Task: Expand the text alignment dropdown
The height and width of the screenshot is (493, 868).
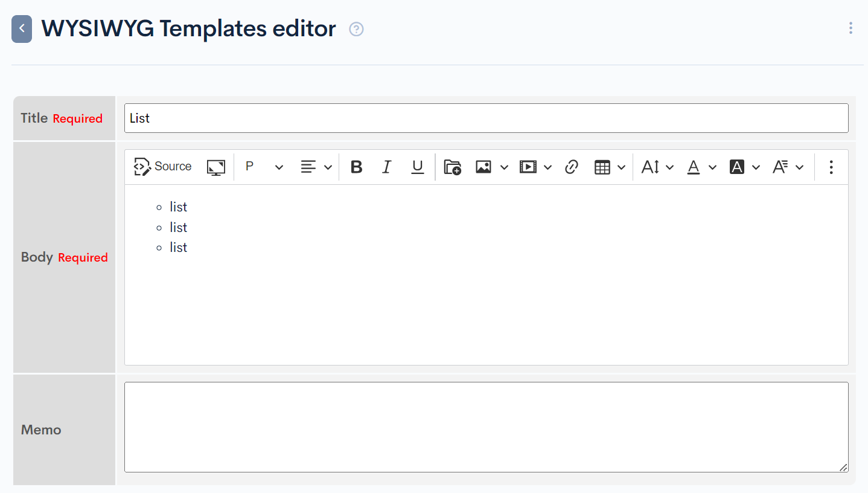Action: click(328, 167)
